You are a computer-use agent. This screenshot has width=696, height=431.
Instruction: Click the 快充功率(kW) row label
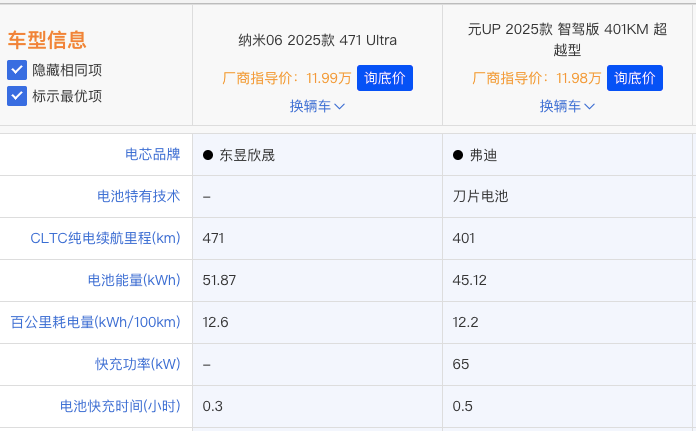tap(138, 364)
